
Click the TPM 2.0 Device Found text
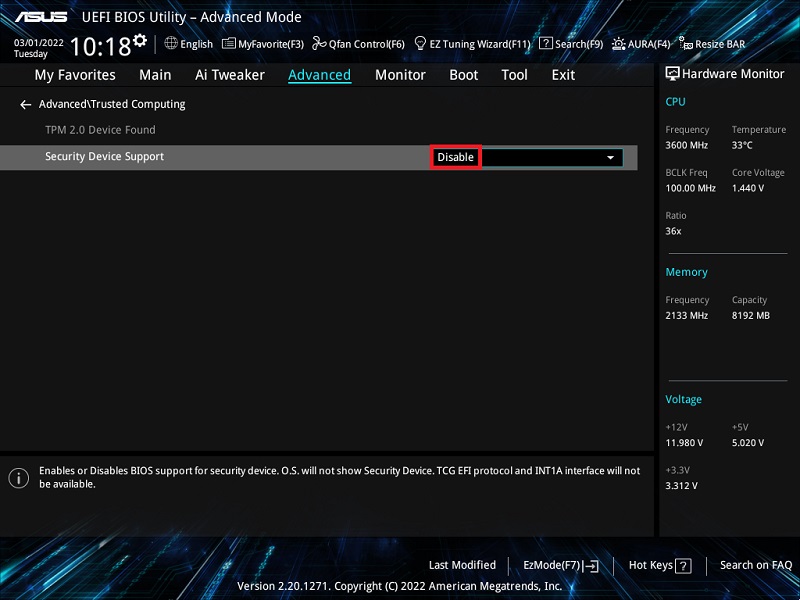tap(100, 130)
